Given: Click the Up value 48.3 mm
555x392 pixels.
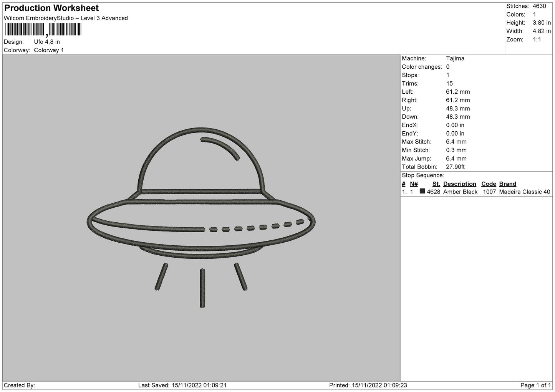Looking at the screenshot, I should click(x=458, y=109).
